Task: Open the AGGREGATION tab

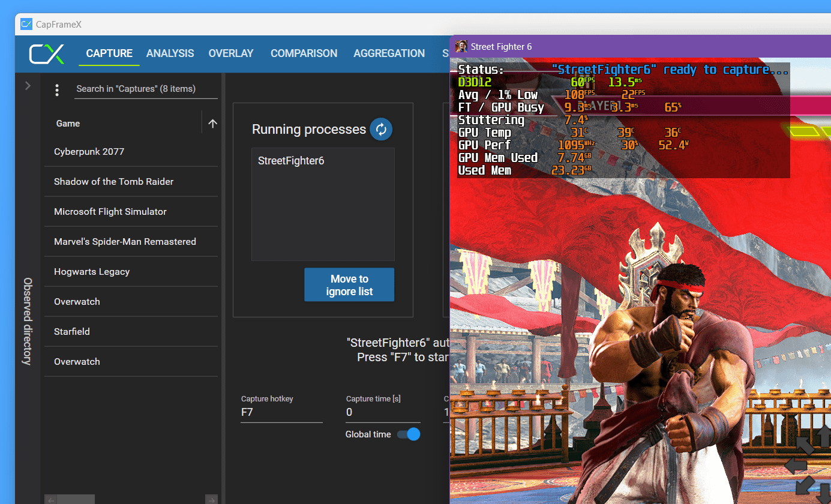Action: pyautogui.click(x=389, y=53)
